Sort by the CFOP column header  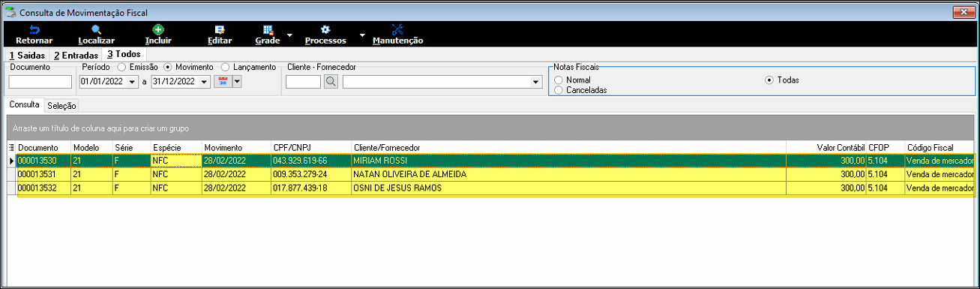point(886,147)
